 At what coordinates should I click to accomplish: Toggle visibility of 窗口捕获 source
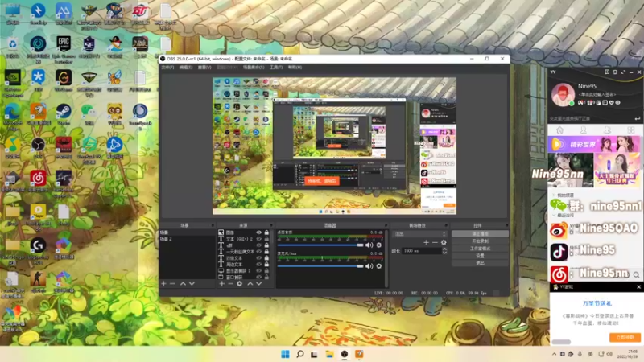click(258, 277)
